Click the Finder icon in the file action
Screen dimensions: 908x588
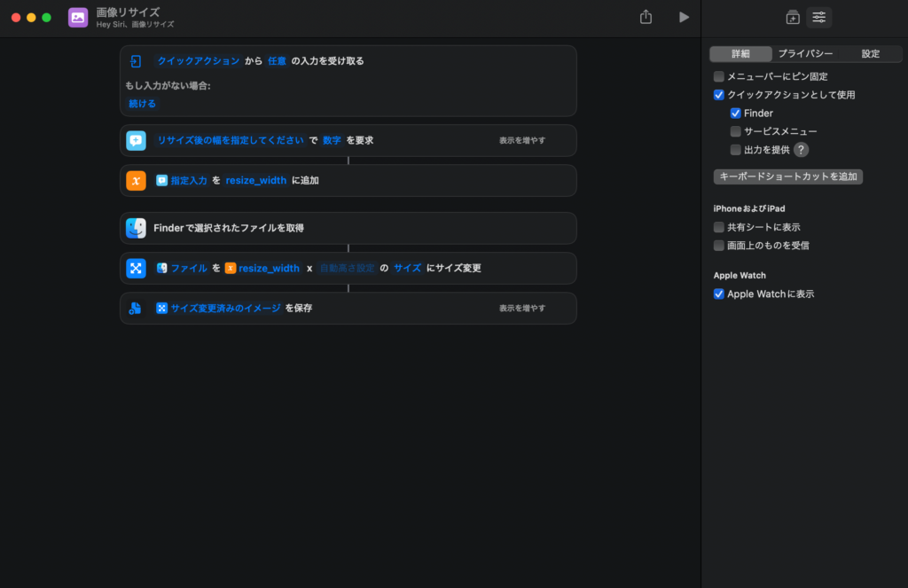point(136,228)
